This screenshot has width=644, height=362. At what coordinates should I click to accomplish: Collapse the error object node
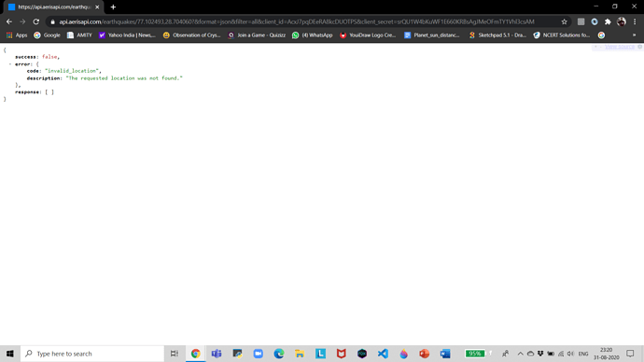[10, 64]
